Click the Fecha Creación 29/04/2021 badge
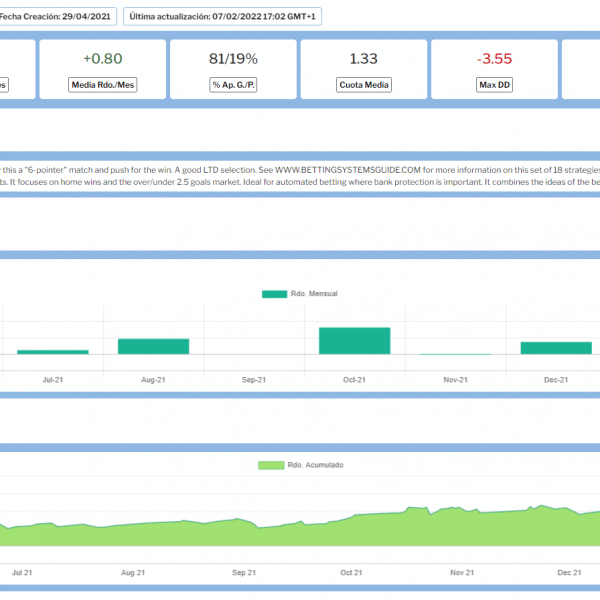The image size is (600, 600). click(x=57, y=16)
